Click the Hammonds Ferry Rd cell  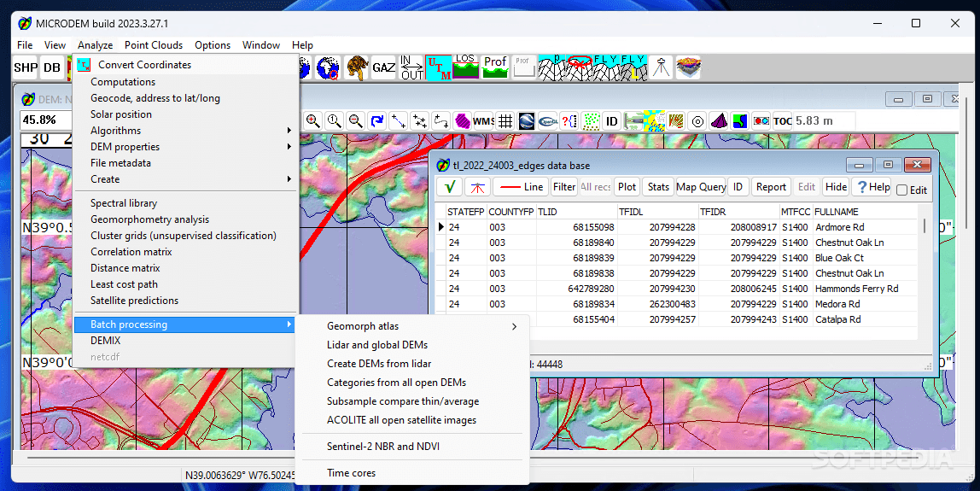[x=865, y=289]
